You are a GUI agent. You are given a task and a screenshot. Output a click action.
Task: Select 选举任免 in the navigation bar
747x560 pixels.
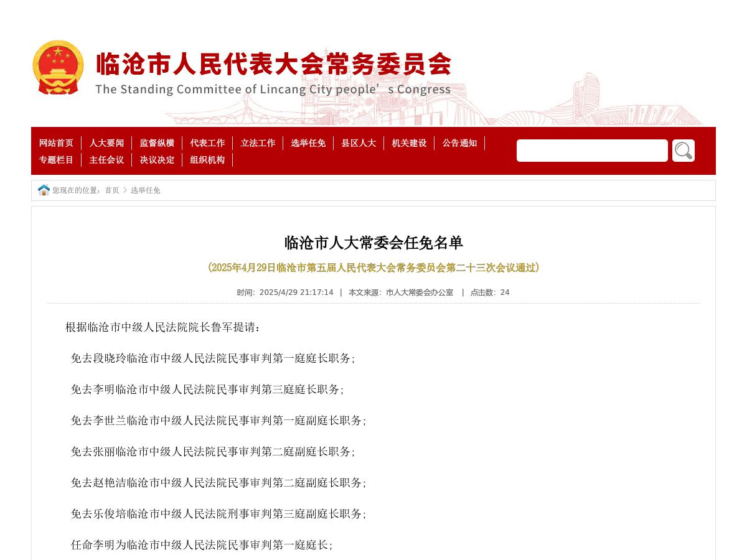[308, 143]
